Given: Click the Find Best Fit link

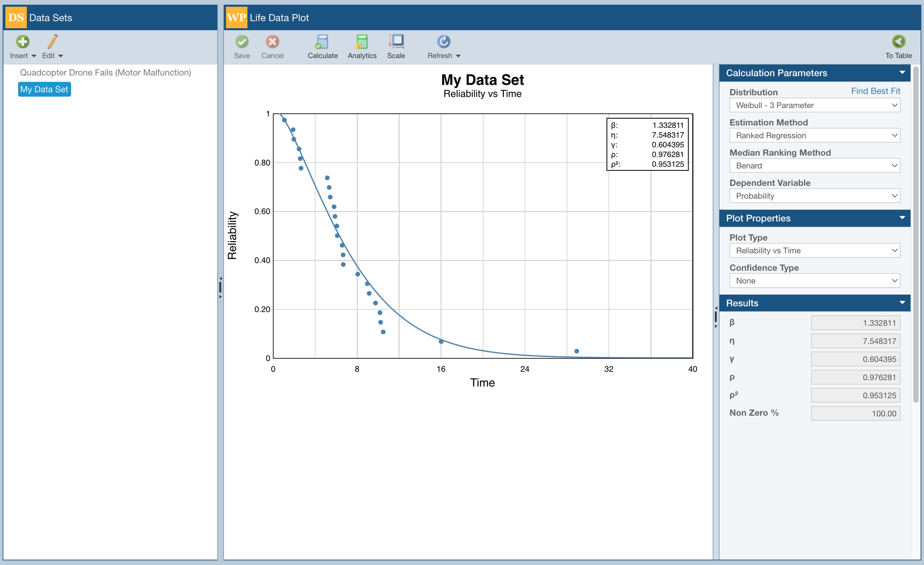Looking at the screenshot, I should (875, 91).
